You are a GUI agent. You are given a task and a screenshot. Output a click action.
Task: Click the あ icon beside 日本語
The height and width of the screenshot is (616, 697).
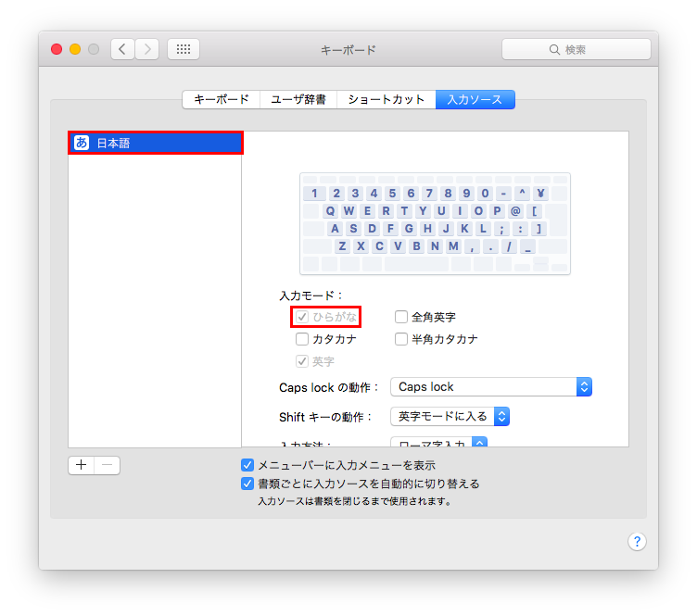(x=82, y=143)
